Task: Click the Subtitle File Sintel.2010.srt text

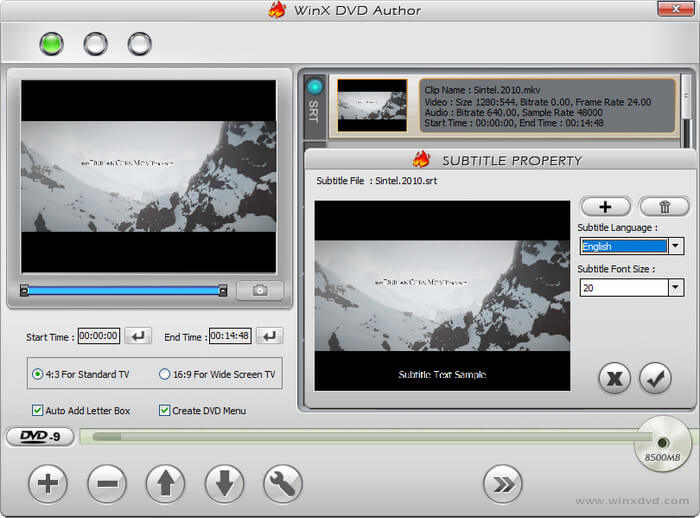Action: [x=376, y=181]
